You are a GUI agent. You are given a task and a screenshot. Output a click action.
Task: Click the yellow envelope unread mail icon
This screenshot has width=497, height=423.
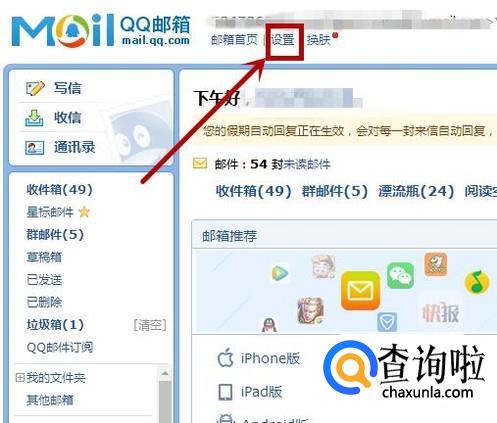[200, 164]
